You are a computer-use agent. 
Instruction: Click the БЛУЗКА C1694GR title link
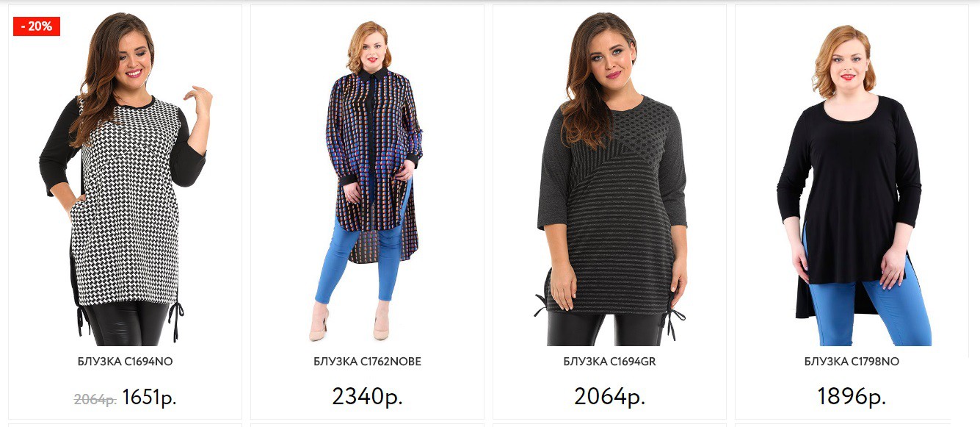[610, 362]
